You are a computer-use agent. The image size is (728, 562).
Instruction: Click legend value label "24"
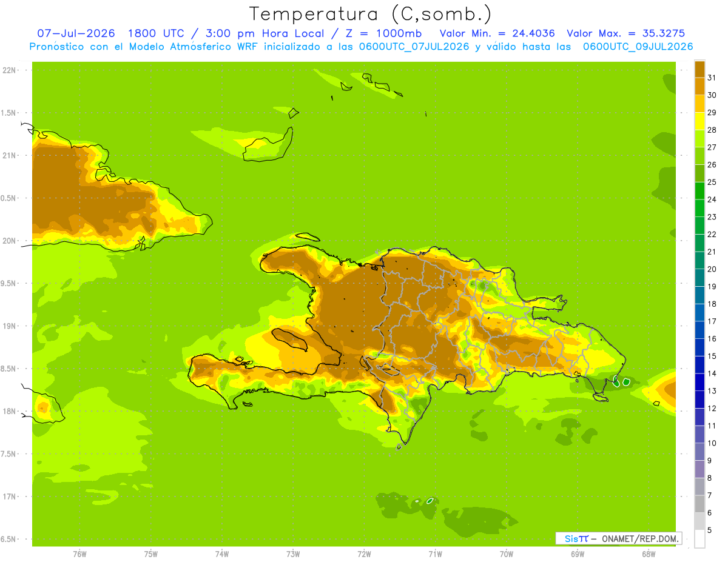click(712, 199)
